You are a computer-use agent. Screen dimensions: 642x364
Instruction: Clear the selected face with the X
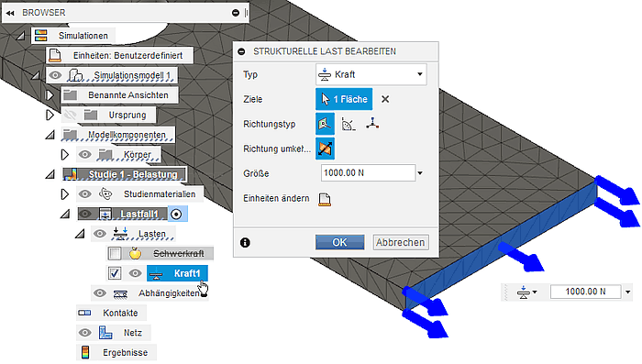tap(385, 99)
